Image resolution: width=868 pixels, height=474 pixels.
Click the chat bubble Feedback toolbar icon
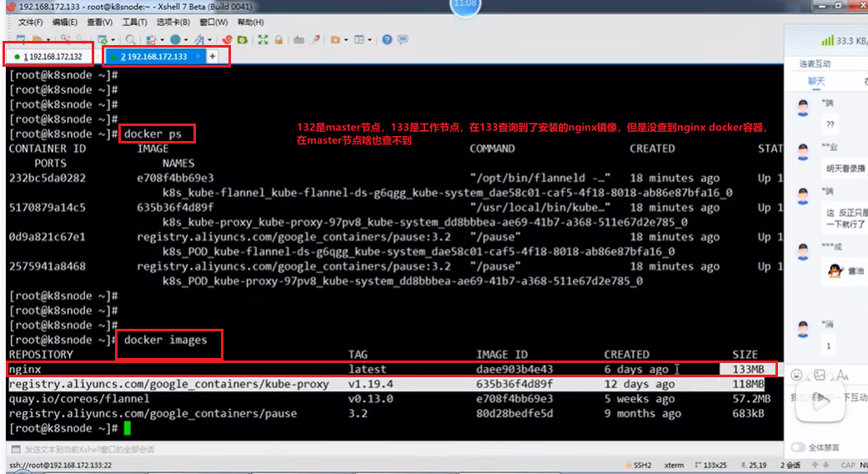point(403,40)
